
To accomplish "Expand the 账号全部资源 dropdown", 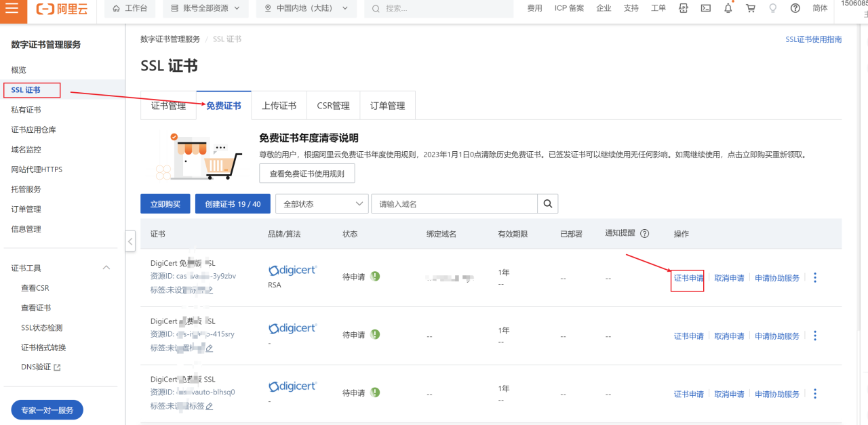I will [205, 8].
